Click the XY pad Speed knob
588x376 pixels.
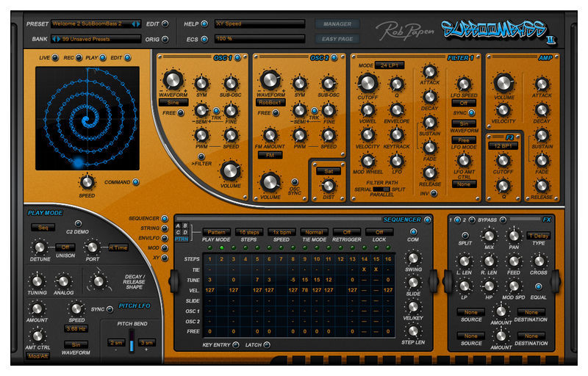pyautogui.click(x=87, y=182)
